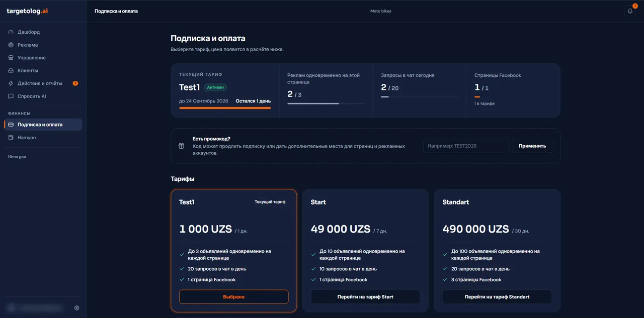Click the 3 страницы Facebook feature line
The width and height of the screenshot is (644, 318).
tap(476, 280)
